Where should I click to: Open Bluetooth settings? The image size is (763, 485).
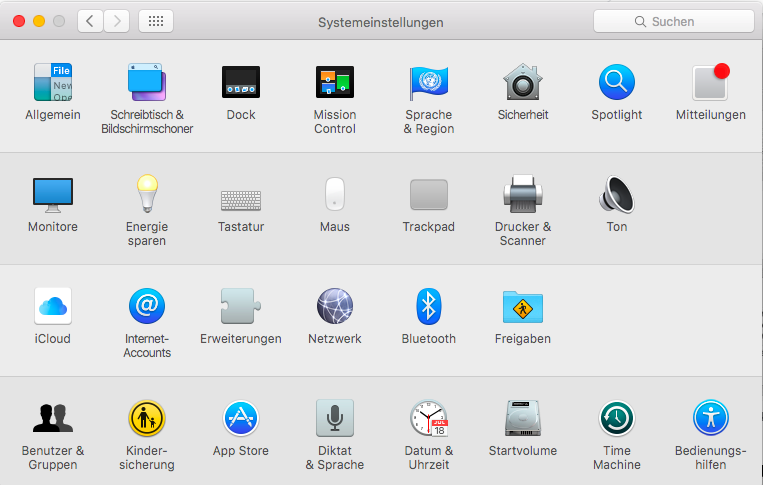429,306
